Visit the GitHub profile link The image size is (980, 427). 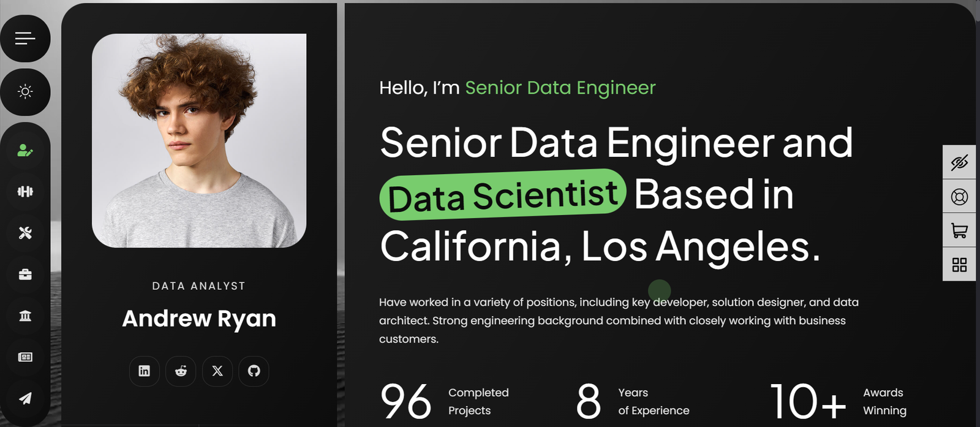point(254,371)
